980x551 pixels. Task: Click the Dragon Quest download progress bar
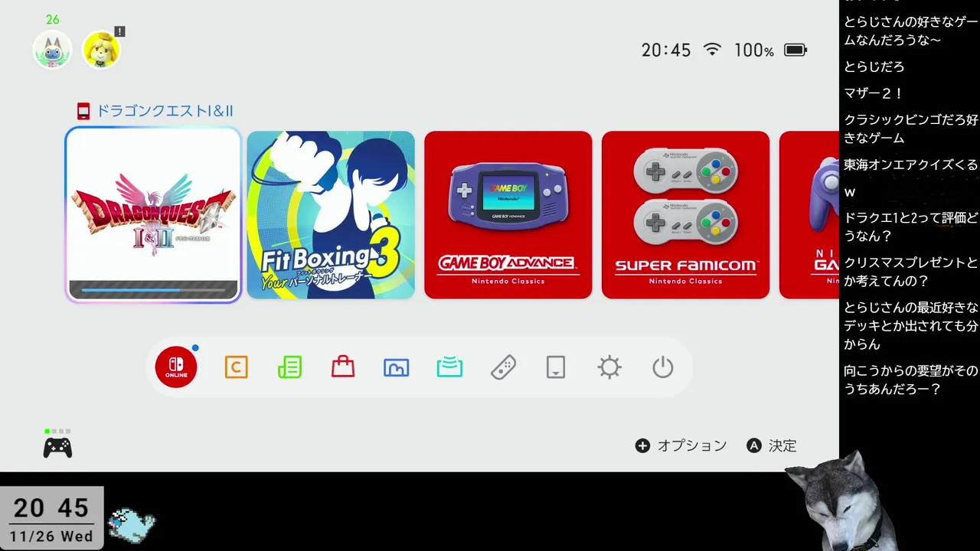[x=153, y=290]
